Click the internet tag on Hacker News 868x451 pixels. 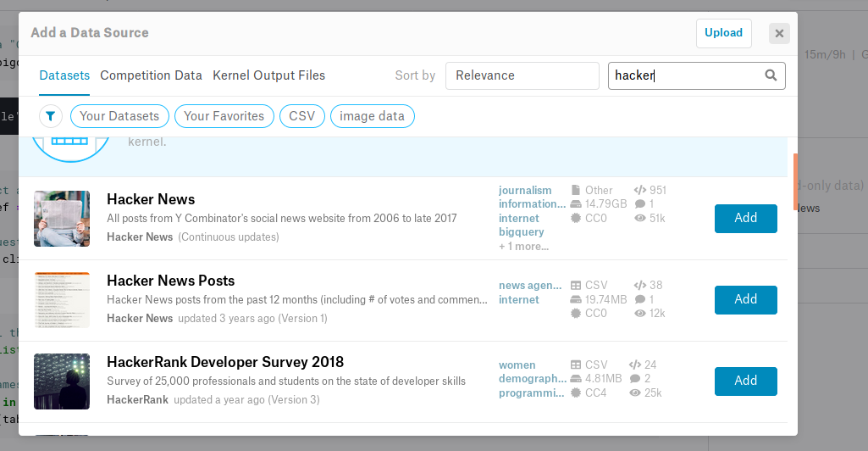[x=519, y=219]
